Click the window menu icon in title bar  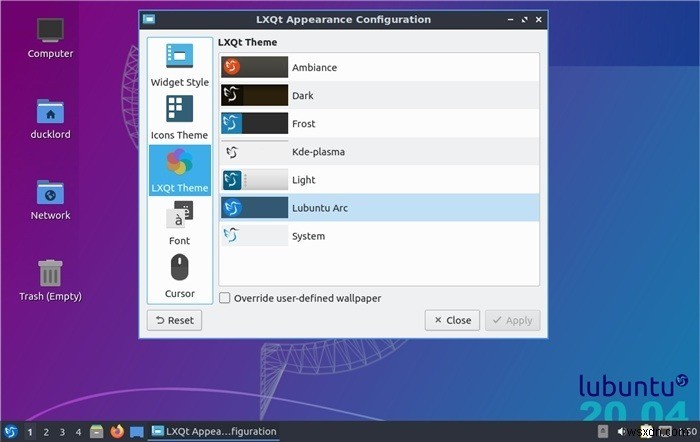point(149,19)
